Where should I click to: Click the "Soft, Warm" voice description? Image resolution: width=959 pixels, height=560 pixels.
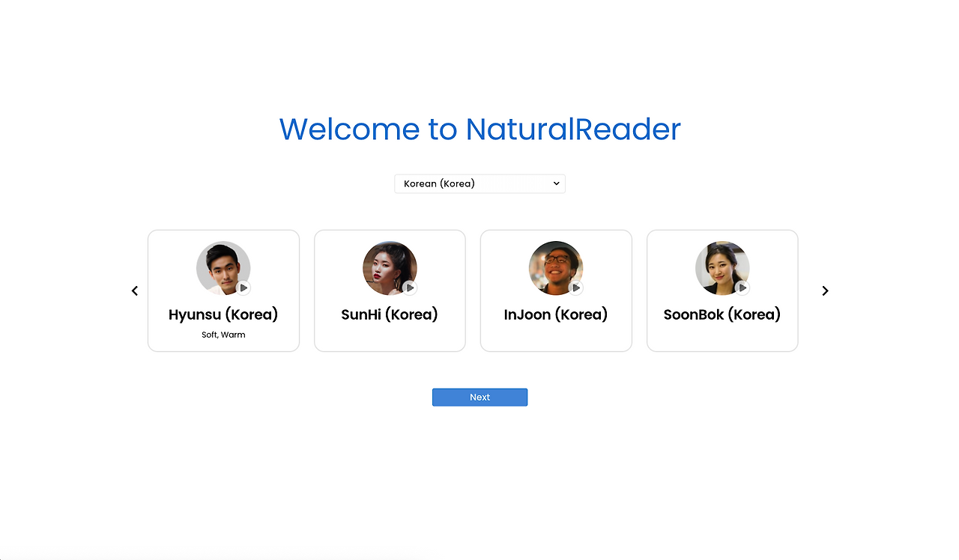click(223, 335)
